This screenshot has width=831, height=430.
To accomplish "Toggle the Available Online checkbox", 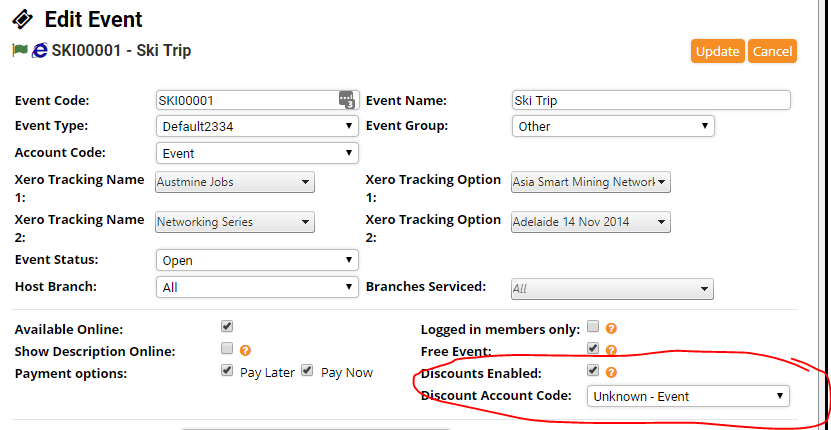I will tap(227, 327).
